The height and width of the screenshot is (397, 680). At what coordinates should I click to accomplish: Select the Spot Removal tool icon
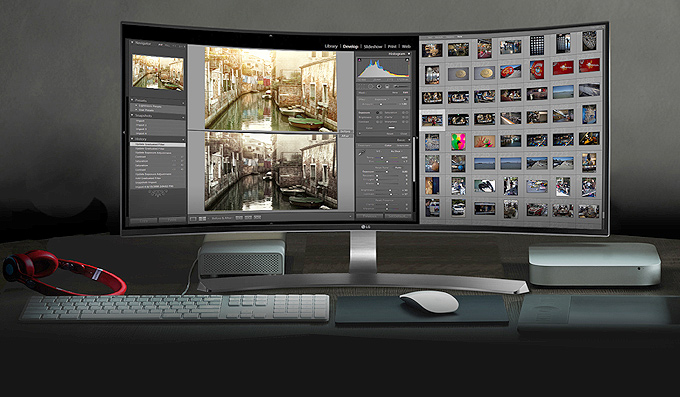(x=370, y=86)
